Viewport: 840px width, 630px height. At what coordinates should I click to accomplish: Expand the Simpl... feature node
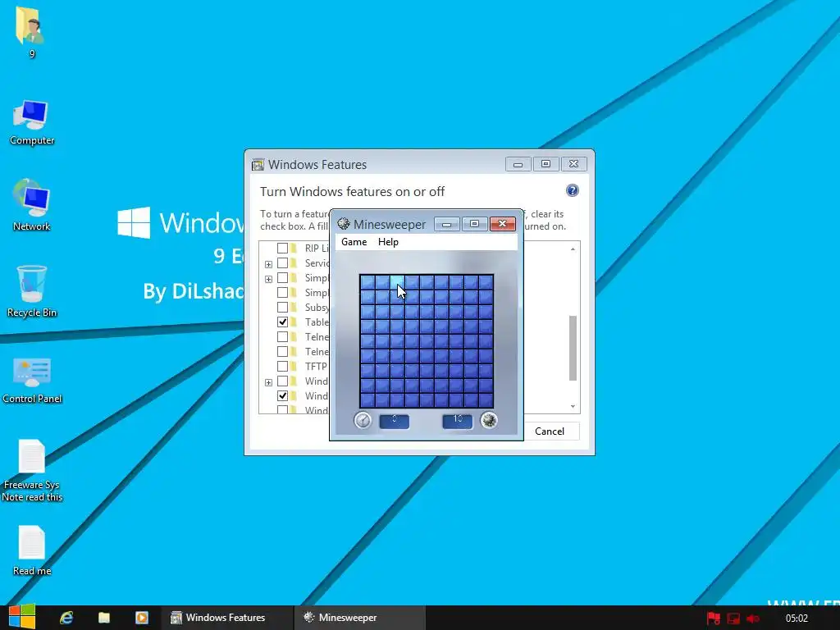(268, 279)
